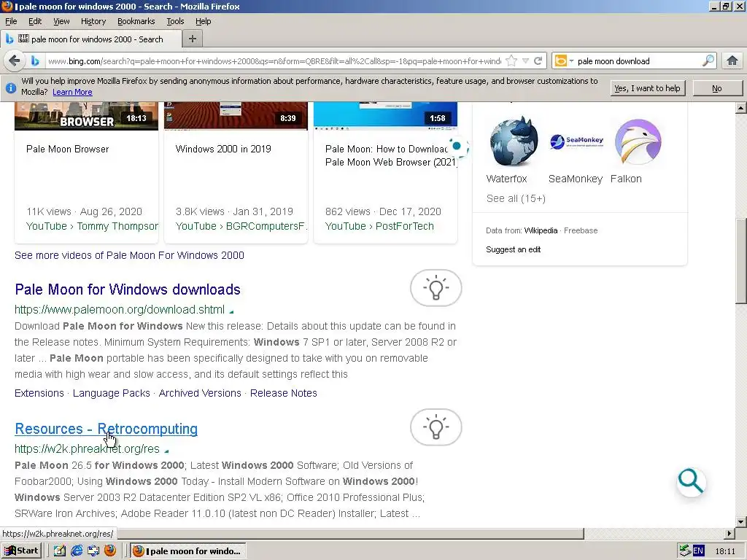Go back with the browser back arrow
This screenshot has height=560, width=747.
coord(15,61)
